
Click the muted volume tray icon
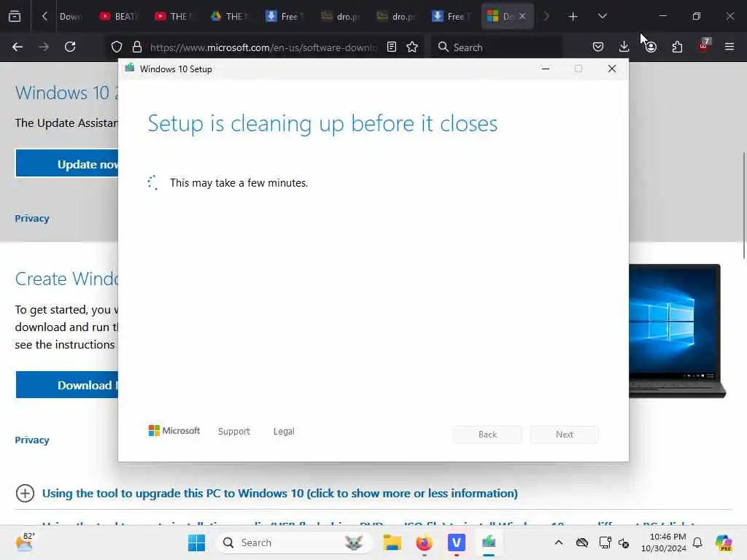pyautogui.click(x=624, y=542)
